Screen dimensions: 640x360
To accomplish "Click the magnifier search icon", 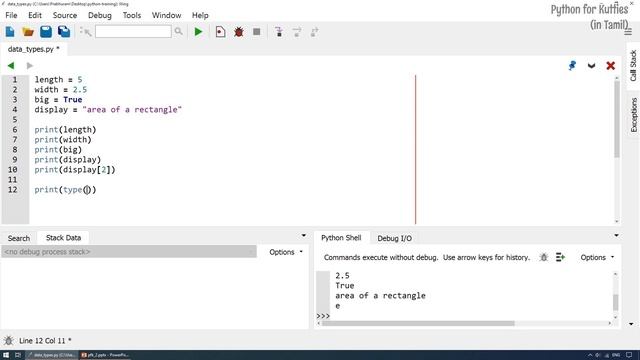I will (x=178, y=31).
